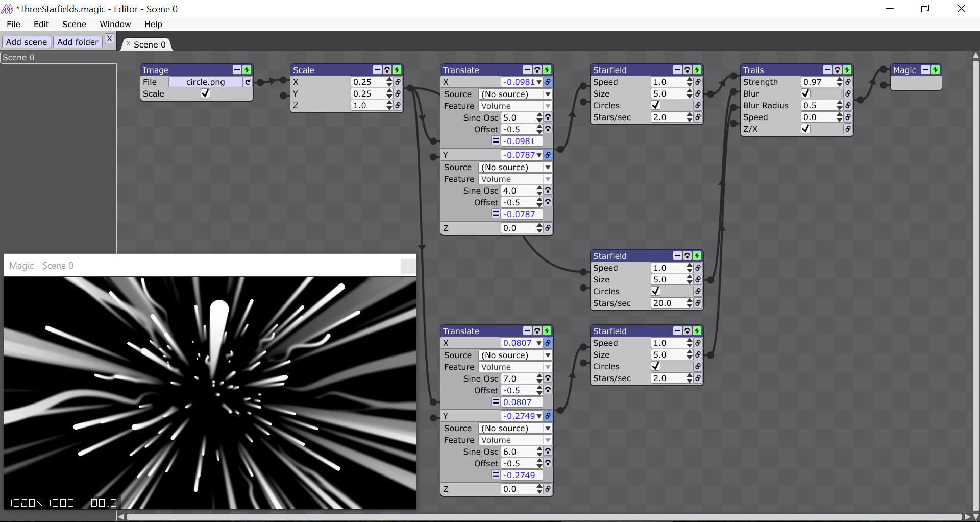The height and width of the screenshot is (522, 980).
Task: Click link icon beside Trails Strength value
Action: [x=848, y=82]
